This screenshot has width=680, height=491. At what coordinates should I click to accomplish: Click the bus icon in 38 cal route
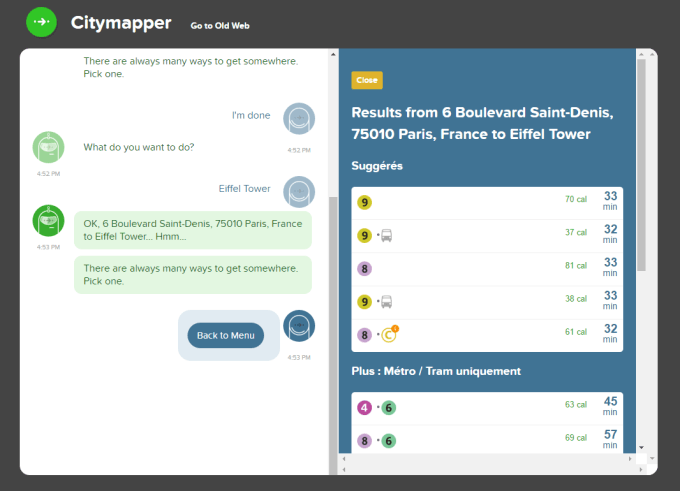386,302
